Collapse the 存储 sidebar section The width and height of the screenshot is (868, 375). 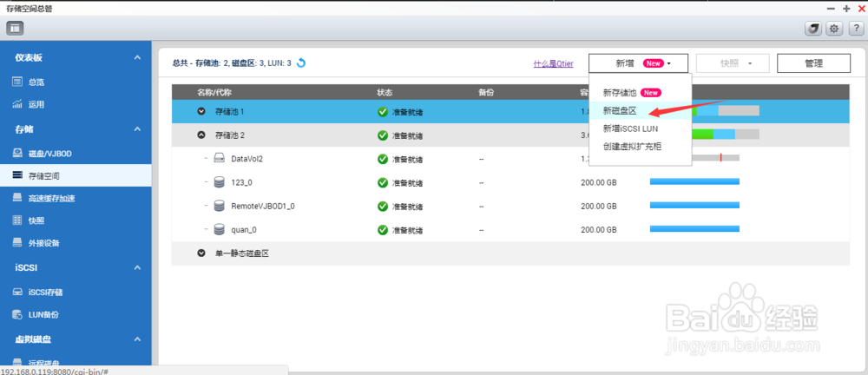[x=137, y=129]
